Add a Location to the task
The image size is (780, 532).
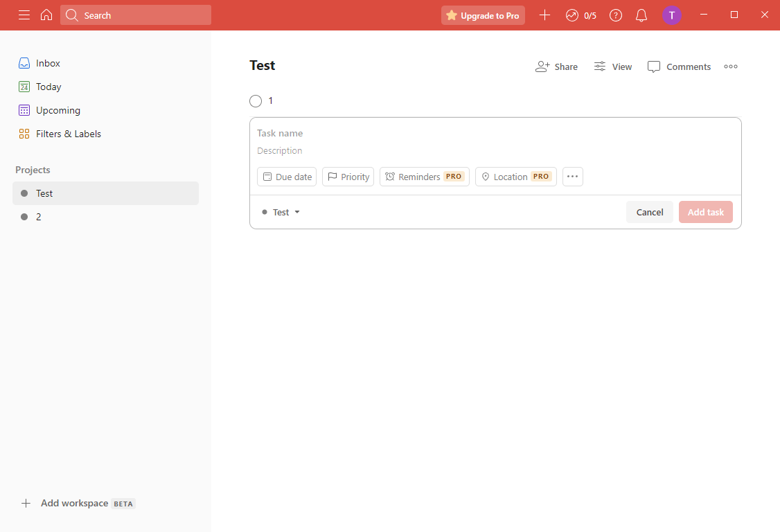coord(516,177)
